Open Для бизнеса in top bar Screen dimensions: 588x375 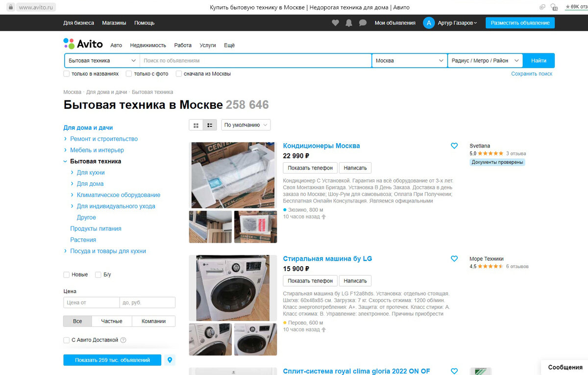78,23
